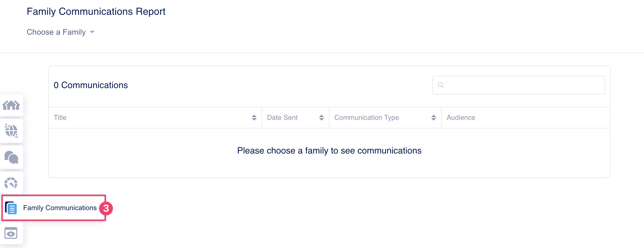Toggle sort order on Date Sent
Screen dimensions: 644x248
(322, 118)
